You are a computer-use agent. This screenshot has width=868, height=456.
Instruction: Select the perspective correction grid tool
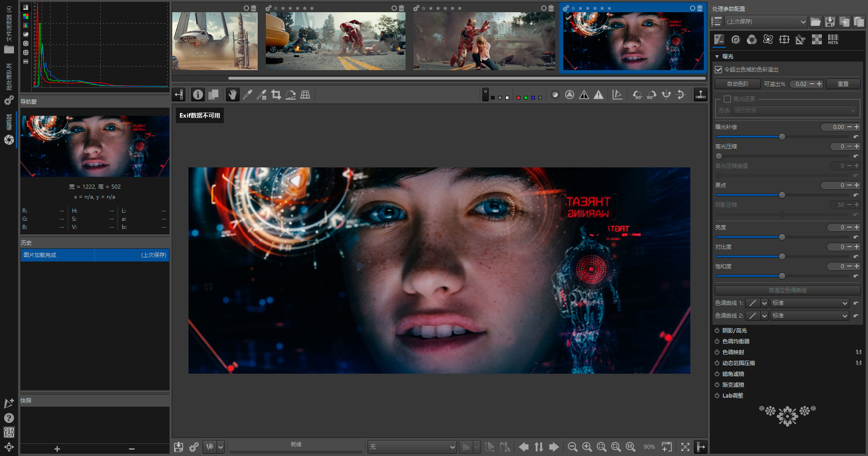tap(305, 95)
